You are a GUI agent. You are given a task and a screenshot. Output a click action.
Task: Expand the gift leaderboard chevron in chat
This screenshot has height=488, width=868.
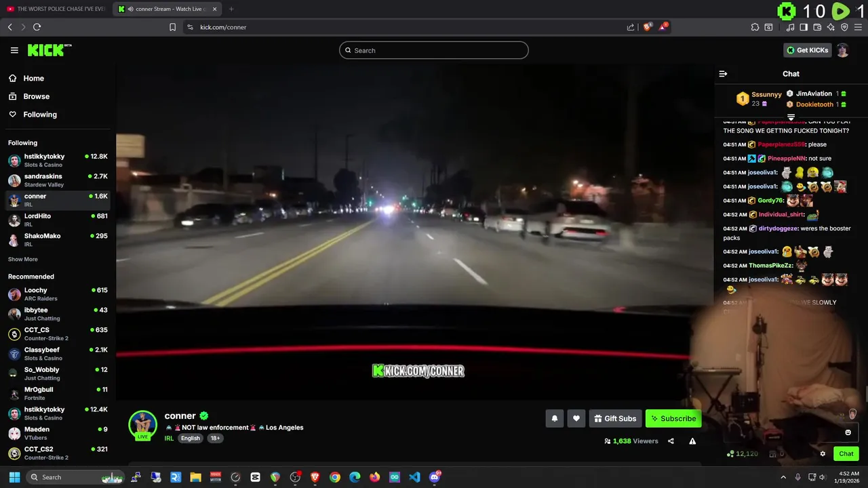coord(791,117)
